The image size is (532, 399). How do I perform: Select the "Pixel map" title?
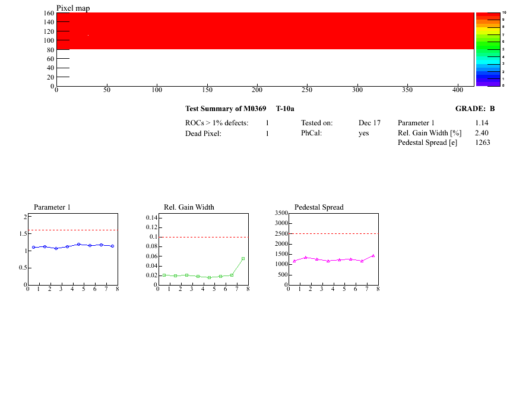pyautogui.click(x=73, y=8)
